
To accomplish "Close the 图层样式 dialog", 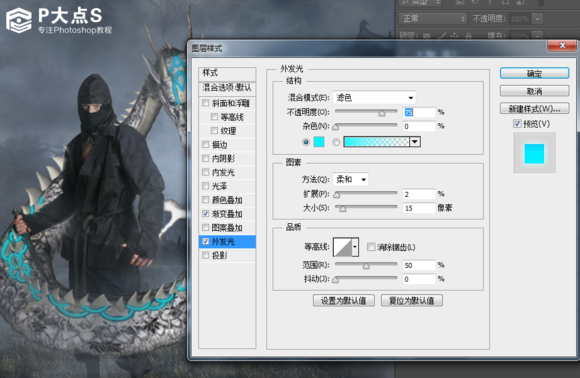I will point(562,45).
